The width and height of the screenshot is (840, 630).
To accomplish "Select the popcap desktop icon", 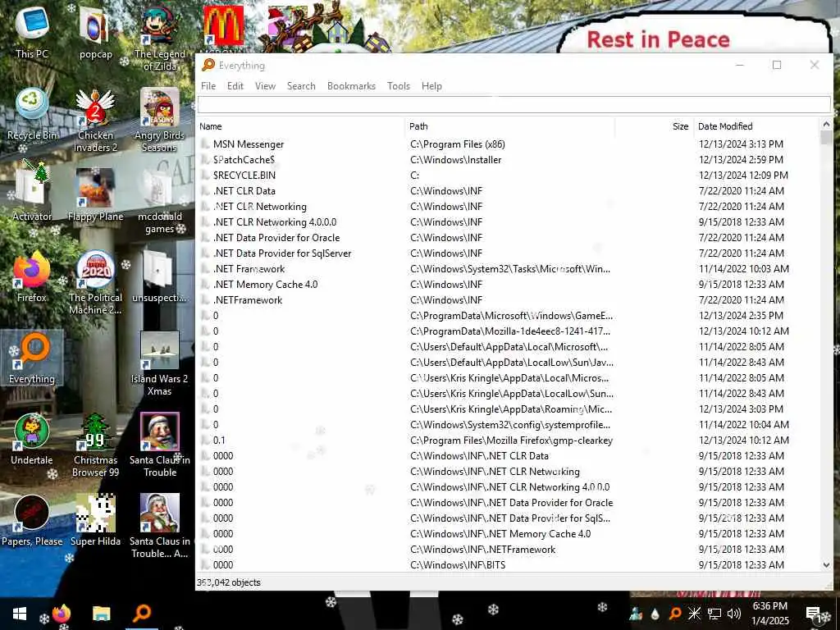I will 95,31.
